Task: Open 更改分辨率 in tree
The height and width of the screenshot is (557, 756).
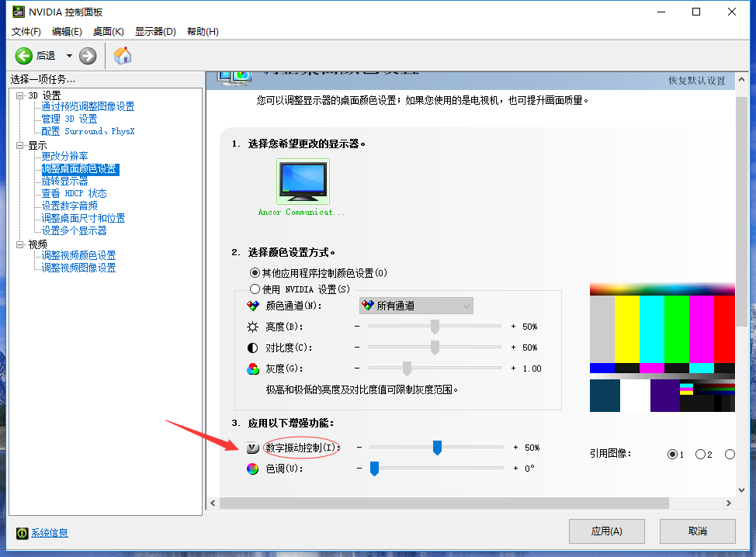Action: click(x=64, y=157)
